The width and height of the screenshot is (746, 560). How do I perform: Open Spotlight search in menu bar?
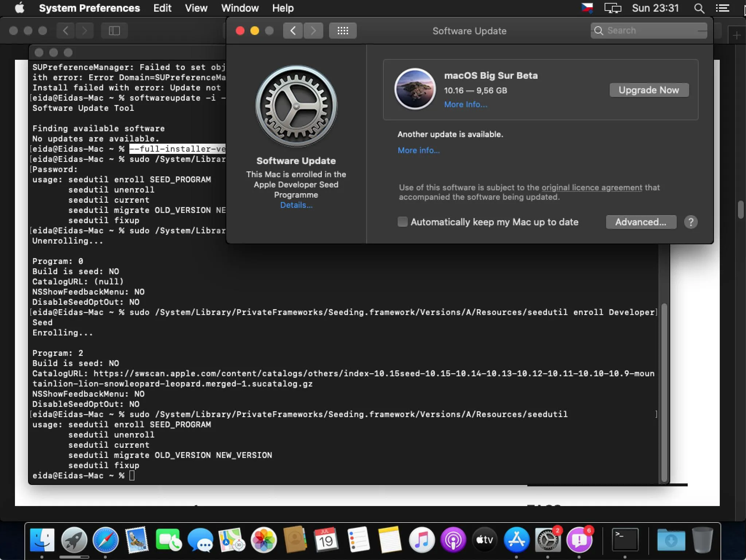coord(699,8)
